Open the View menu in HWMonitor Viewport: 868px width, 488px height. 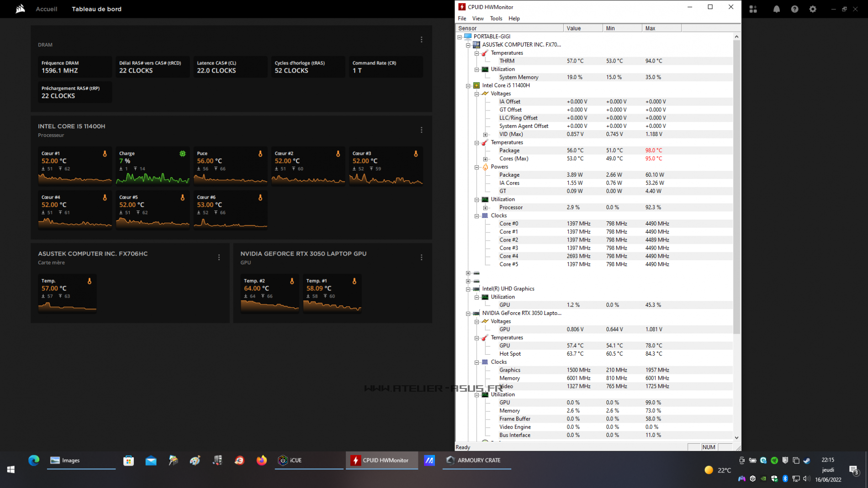pyautogui.click(x=478, y=19)
